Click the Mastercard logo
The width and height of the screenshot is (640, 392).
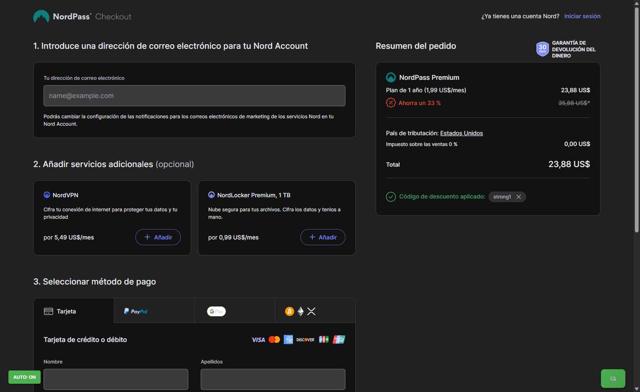pos(274,340)
